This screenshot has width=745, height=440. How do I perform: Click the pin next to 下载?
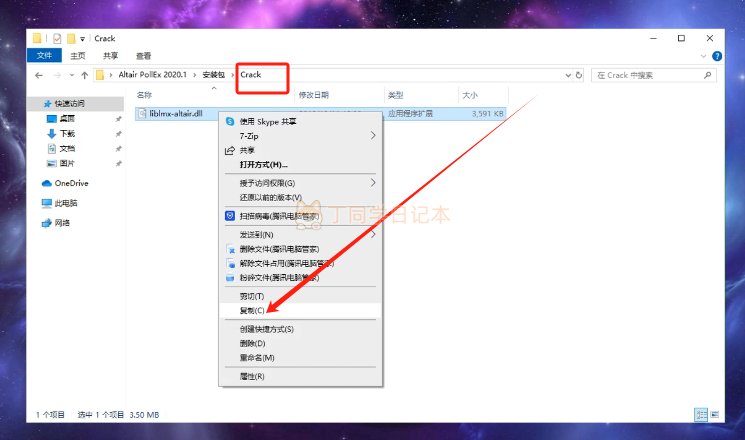coord(118,134)
